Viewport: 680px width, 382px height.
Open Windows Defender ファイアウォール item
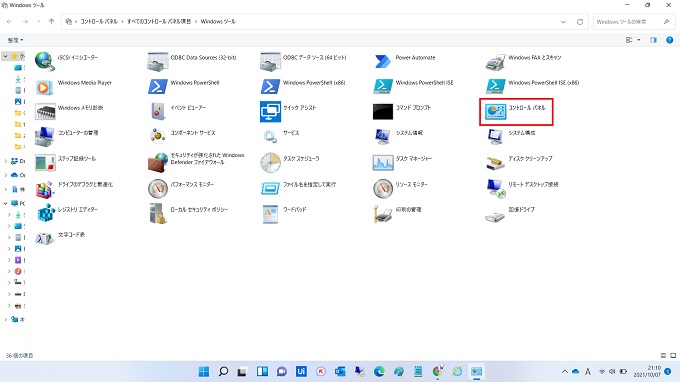[x=196, y=162]
